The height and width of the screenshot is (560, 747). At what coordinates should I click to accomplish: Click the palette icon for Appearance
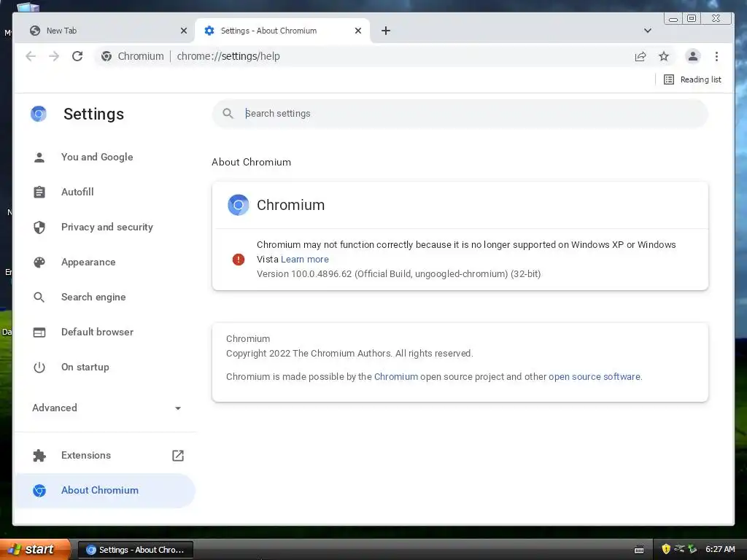[39, 262]
